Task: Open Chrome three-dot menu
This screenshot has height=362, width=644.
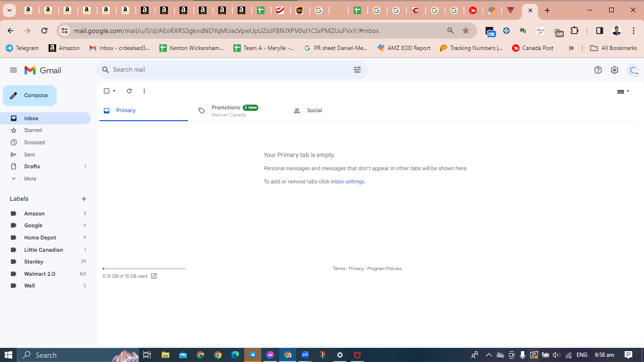Action: pos(634,31)
